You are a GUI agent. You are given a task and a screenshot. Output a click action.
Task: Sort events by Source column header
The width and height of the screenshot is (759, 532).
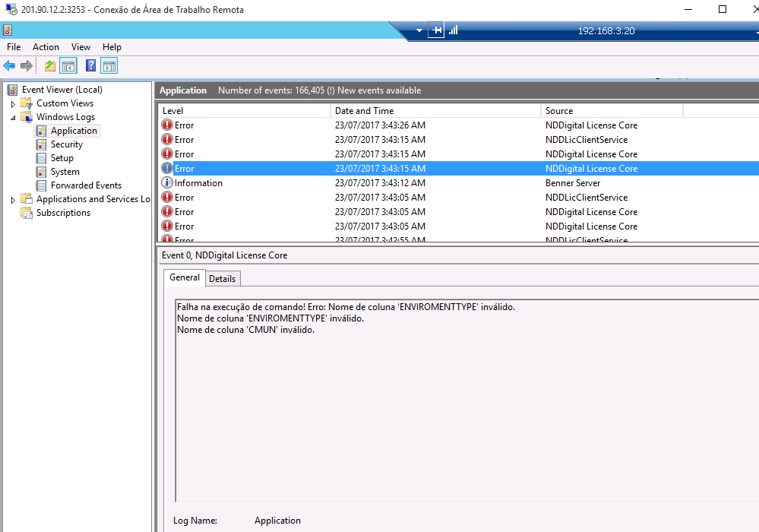point(611,111)
